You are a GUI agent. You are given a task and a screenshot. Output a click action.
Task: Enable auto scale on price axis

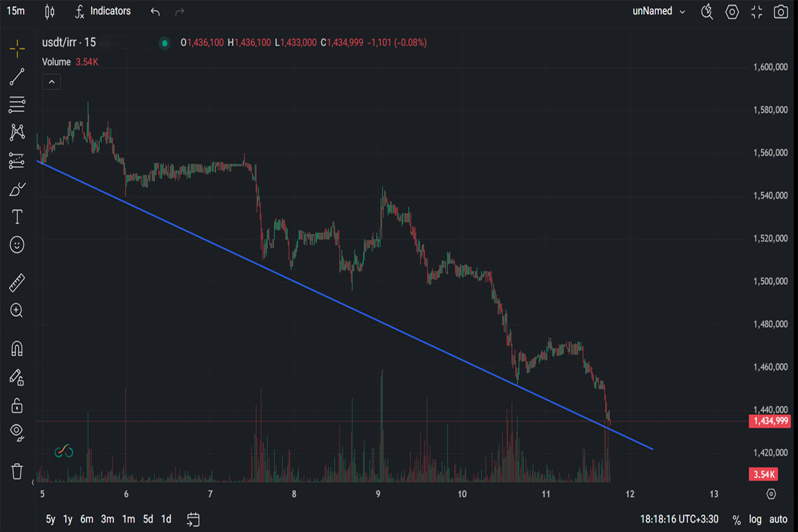[x=778, y=519]
